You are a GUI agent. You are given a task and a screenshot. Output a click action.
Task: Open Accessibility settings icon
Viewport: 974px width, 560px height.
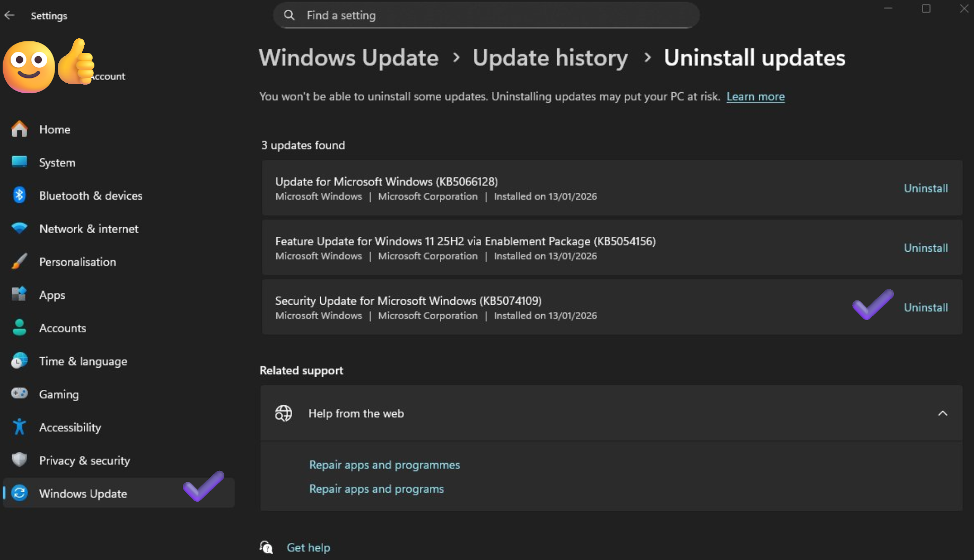[x=20, y=427]
